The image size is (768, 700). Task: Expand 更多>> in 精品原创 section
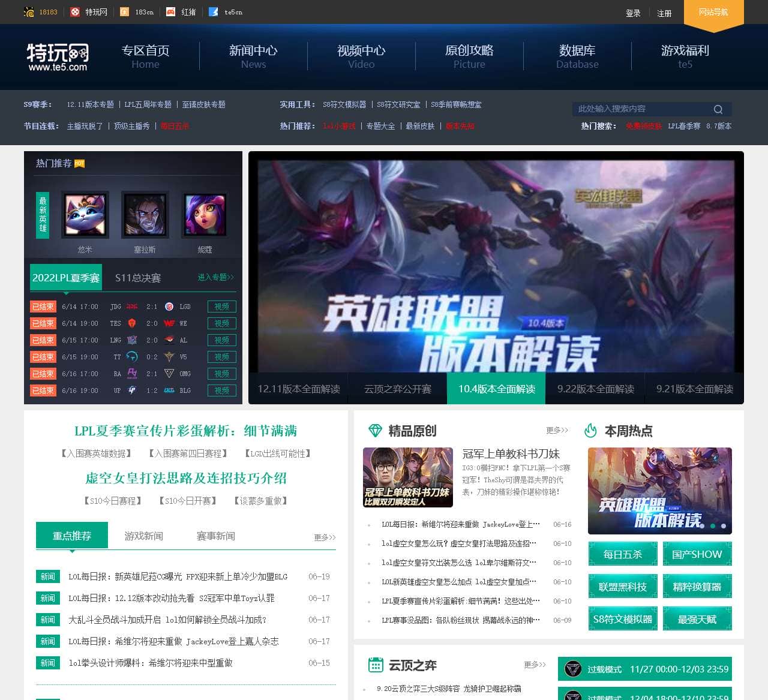pos(557,431)
